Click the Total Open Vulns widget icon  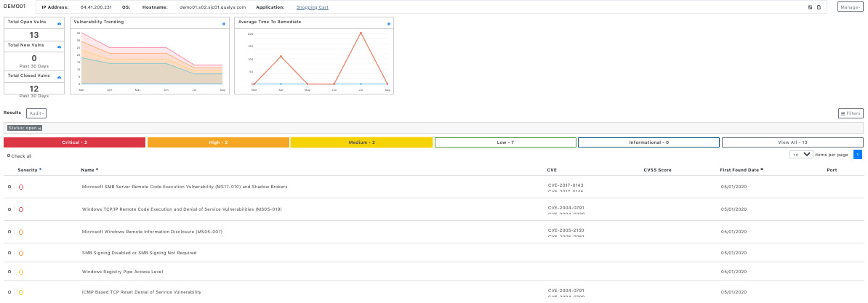[x=59, y=24]
